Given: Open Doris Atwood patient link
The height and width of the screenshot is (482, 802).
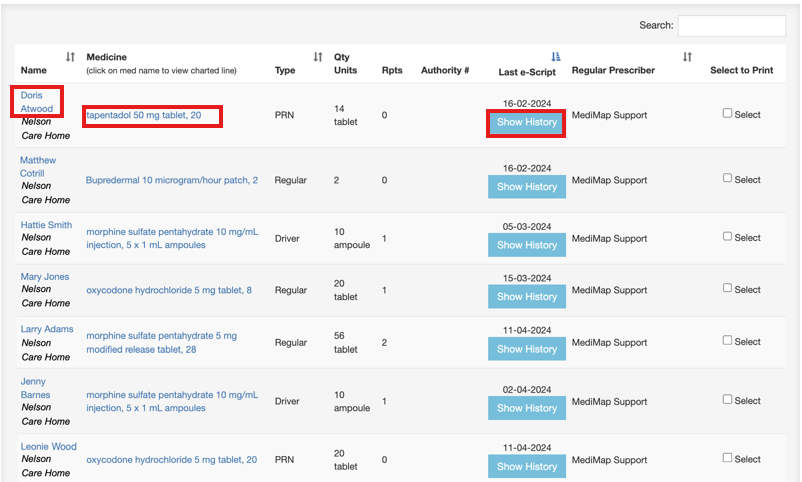Looking at the screenshot, I should pyautogui.click(x=37, y=102).
